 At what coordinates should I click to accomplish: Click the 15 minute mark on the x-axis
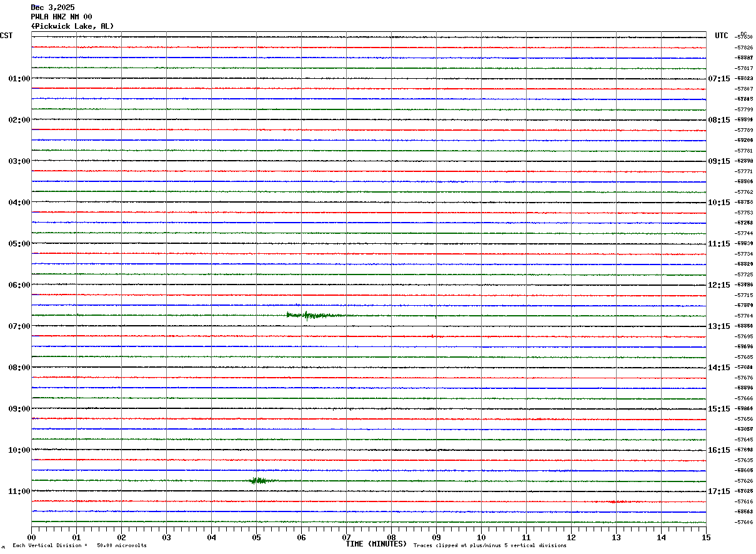705,537
